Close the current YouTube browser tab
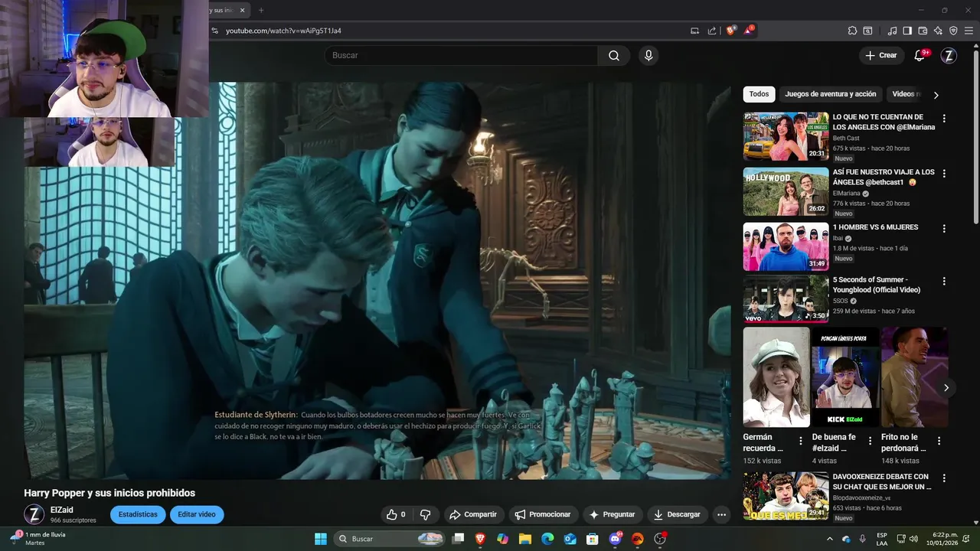This screenshot has height=551, width=980. click(243, 10)
